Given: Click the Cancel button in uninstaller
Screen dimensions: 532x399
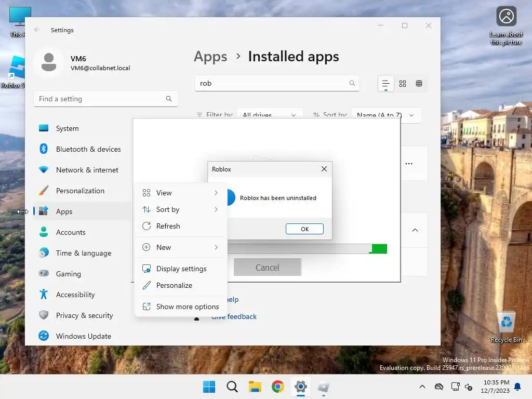Looking at the screenshot, I should click(x=268, y=268).
